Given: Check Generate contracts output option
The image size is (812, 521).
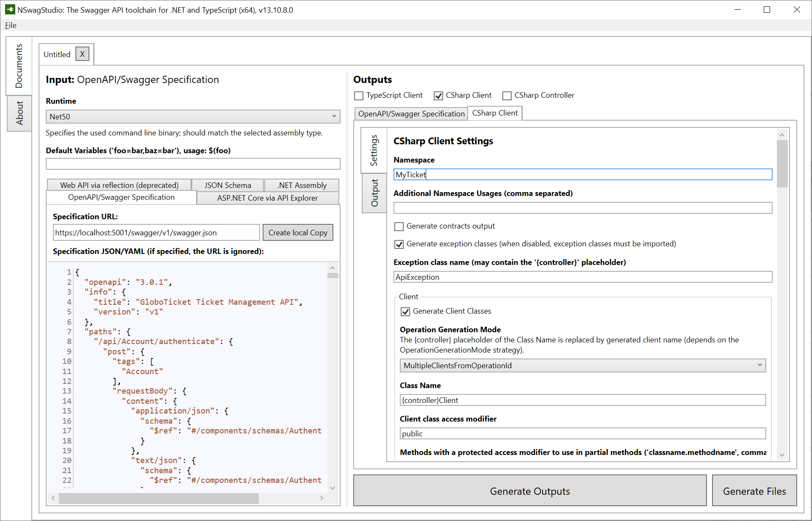Looking at the screenshot, I should click(x=399, y=226).
